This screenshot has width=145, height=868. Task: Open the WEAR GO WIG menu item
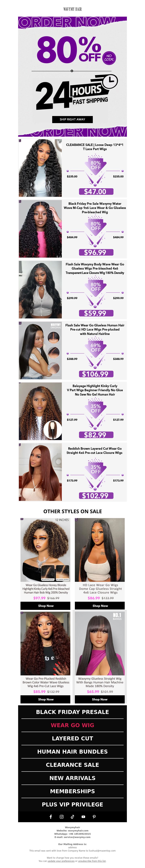pyautogui.click(x=72, y=735)
